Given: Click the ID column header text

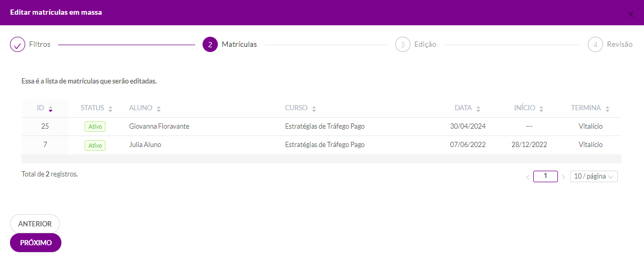Looking at the screenshot, I should click(x=40, y=108).
